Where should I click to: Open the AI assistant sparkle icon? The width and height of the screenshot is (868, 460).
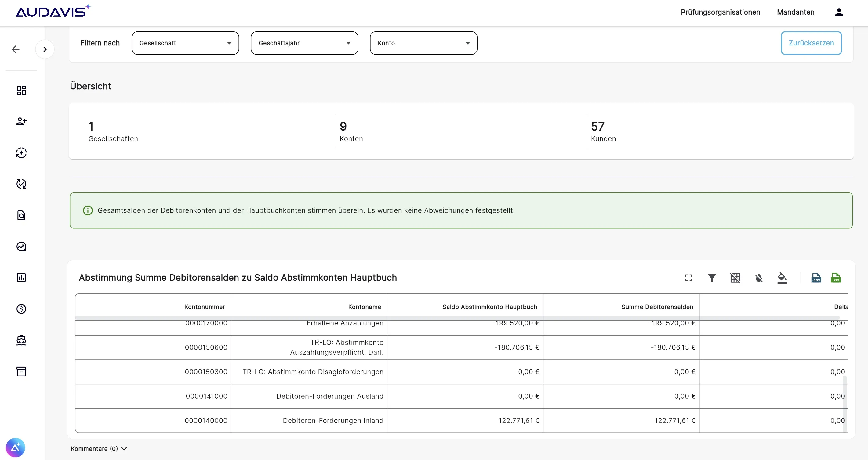[x=21, y=153]
